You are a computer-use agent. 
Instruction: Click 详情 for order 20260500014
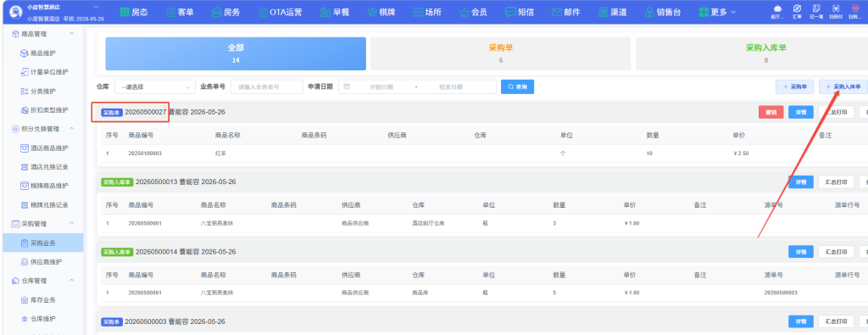[x=801, y=252]
